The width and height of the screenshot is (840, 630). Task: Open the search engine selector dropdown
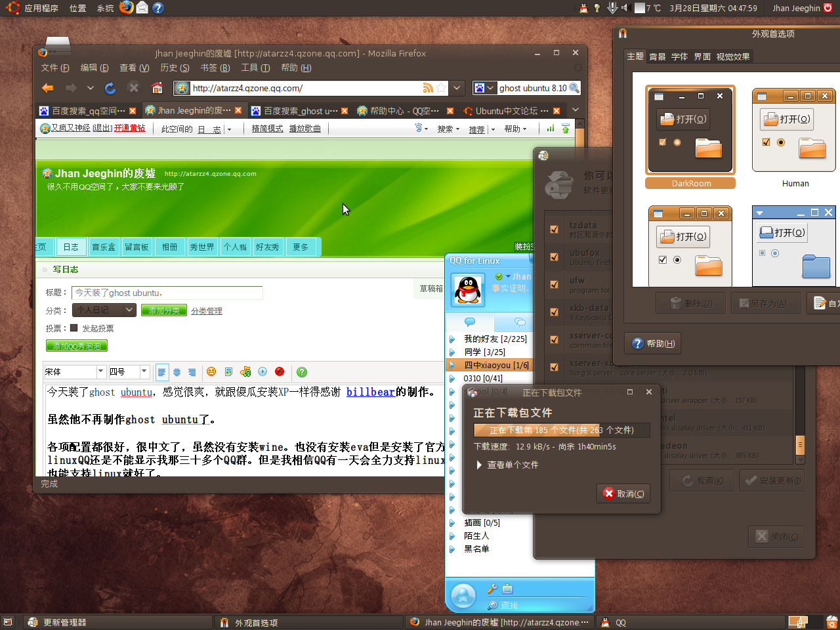point(484,88)
